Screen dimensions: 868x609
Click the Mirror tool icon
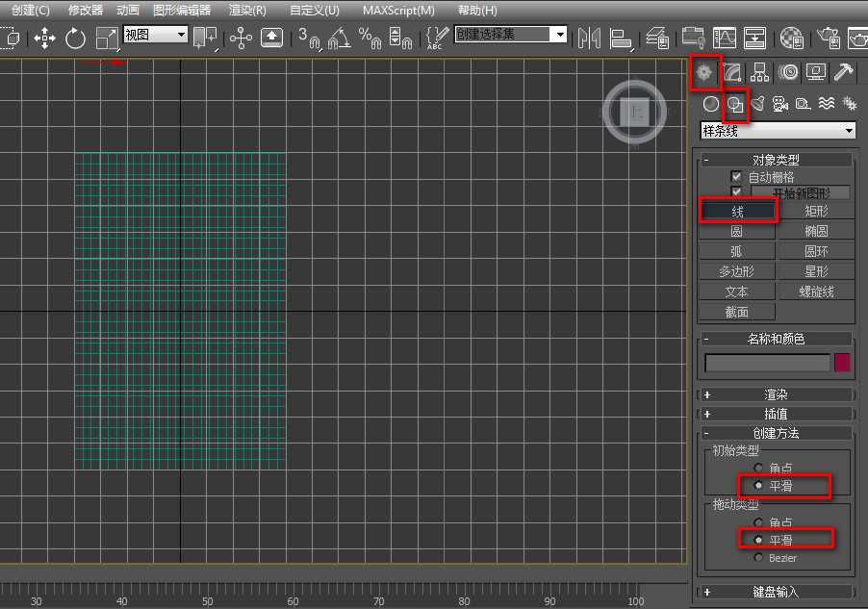point(589,38)
